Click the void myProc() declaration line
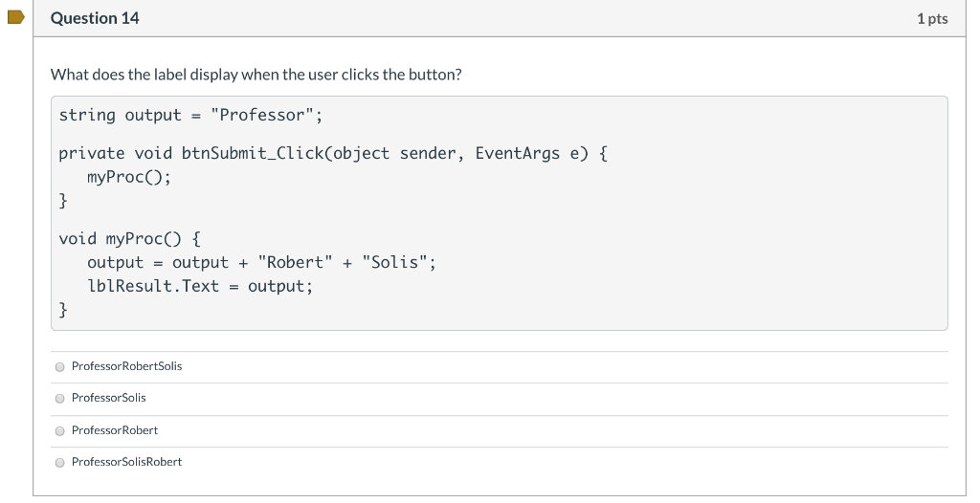 [x=130, y=239]
